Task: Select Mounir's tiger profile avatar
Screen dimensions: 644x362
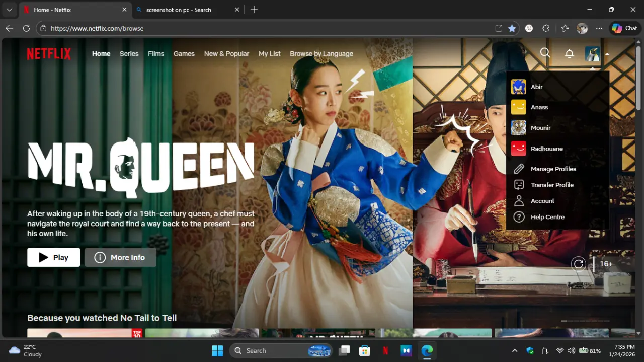Action: (518, 128)
